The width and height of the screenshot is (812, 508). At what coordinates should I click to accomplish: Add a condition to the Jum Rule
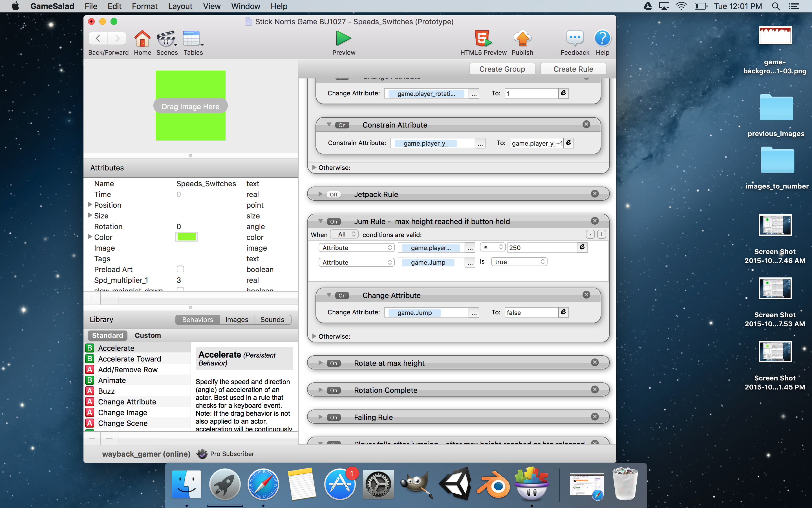pyautogui.click(x=602, y=234)
